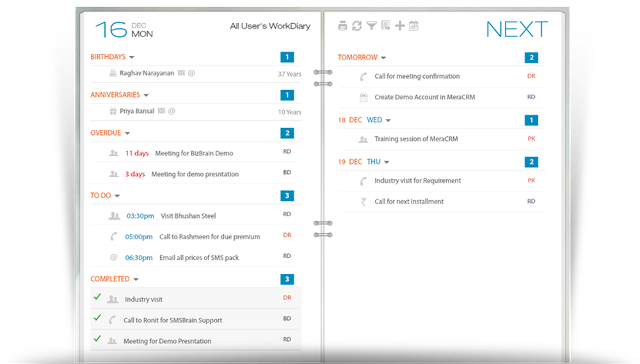Screen dimensions: 640x364
Task: Collapse the TOMORROW section arrow
Action: point(383,58)
